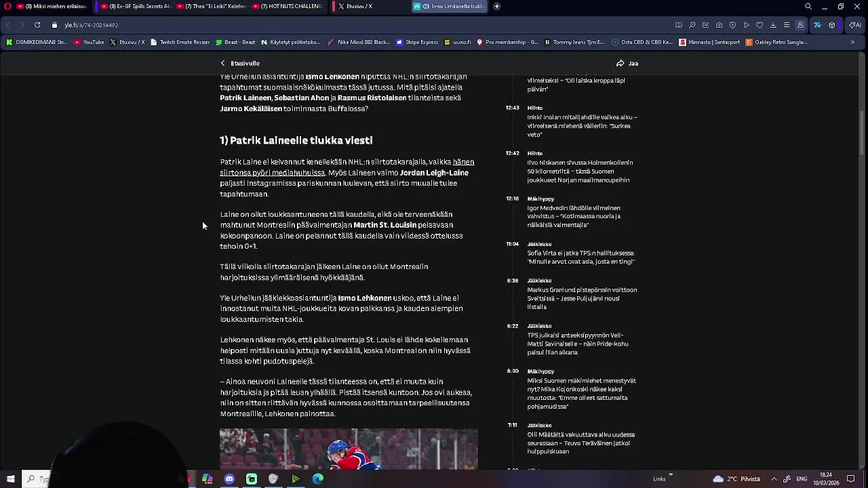Image resolution: width=868 pixels, height=488 pixels.
Task: Click the page vertical scrollbar thumb
Action: [863, 132]
